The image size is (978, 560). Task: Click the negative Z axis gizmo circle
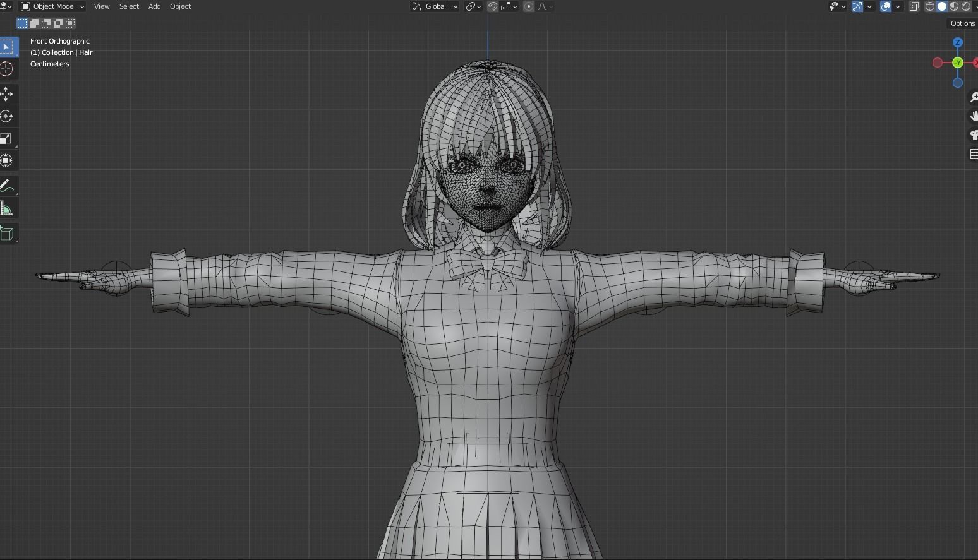[x=958, y=83]
